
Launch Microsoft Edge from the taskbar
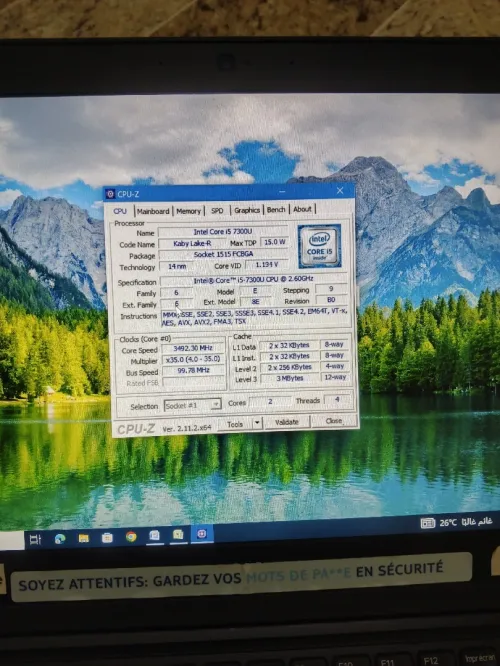(x=60, y=539)
